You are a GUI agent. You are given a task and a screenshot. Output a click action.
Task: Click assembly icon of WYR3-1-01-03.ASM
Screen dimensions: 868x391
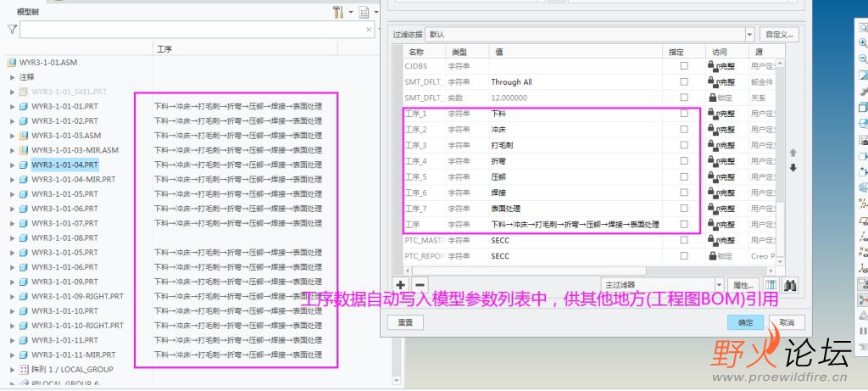24,135
